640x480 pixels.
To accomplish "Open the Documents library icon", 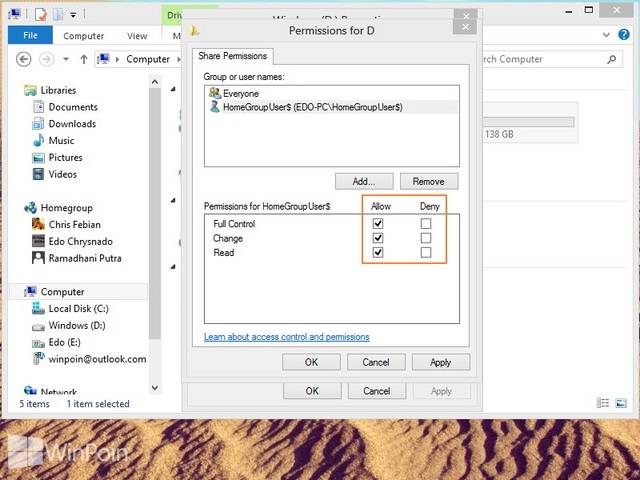I will click(38, 107).
